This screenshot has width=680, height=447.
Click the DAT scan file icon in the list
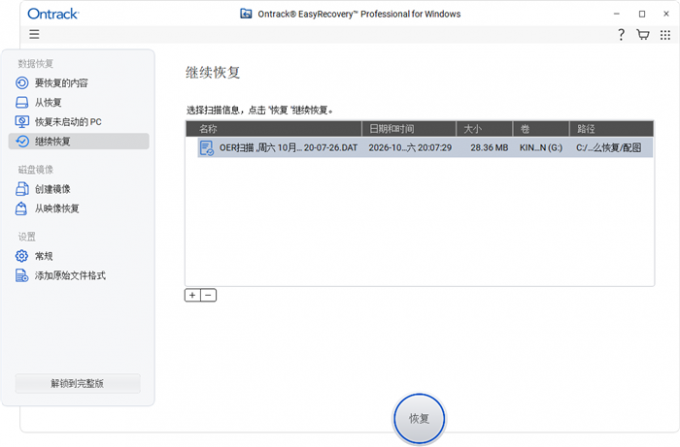click(x=207, y=148)
